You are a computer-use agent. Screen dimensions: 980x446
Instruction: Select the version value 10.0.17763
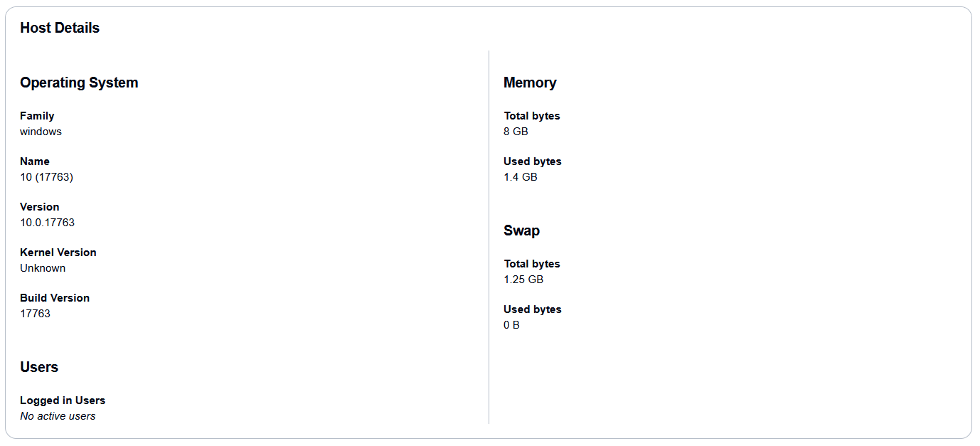[x=47, y=223]
